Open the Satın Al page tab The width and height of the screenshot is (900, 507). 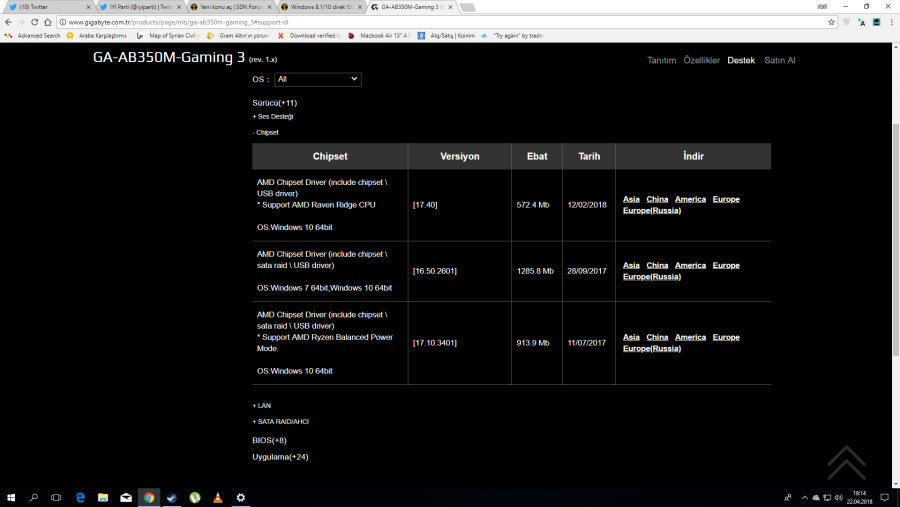(x=779, y=60)
